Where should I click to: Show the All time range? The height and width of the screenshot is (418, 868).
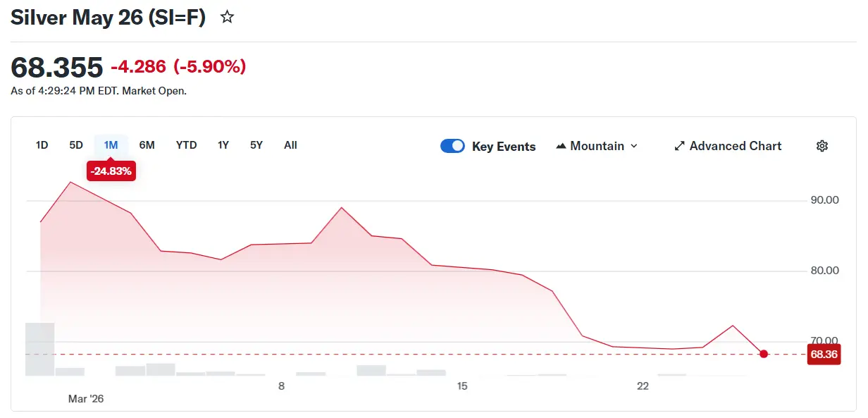tap(290, 145)
